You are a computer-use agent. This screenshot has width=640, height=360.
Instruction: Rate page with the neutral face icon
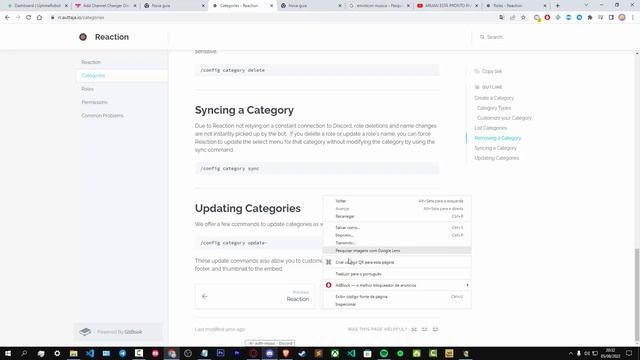424,329
